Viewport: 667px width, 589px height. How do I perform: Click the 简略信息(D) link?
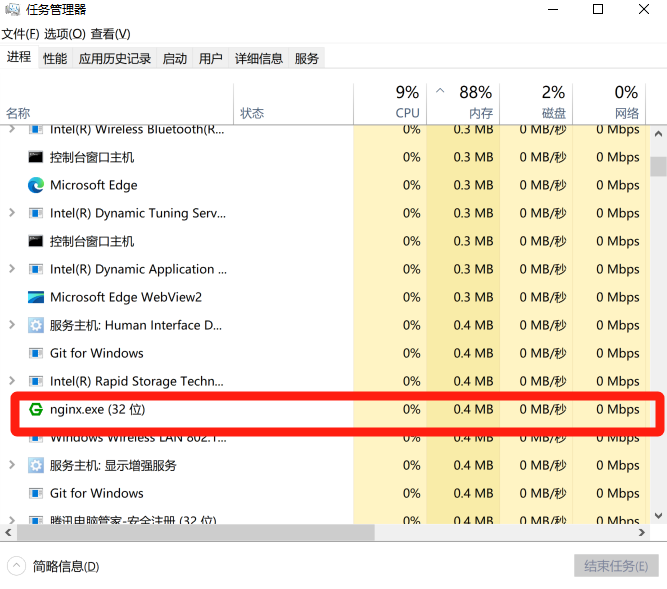click(x=66, y=566)
